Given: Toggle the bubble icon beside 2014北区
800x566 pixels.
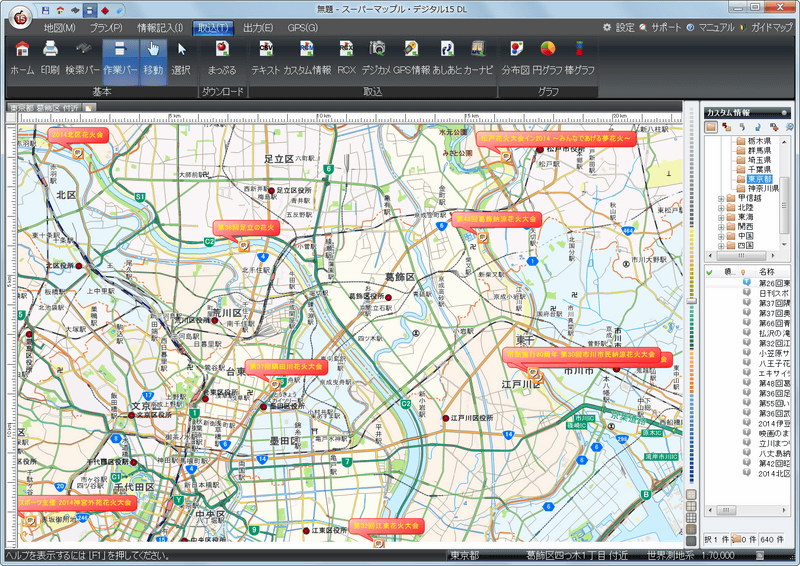Looking at the screenshot, I should 747,473.
